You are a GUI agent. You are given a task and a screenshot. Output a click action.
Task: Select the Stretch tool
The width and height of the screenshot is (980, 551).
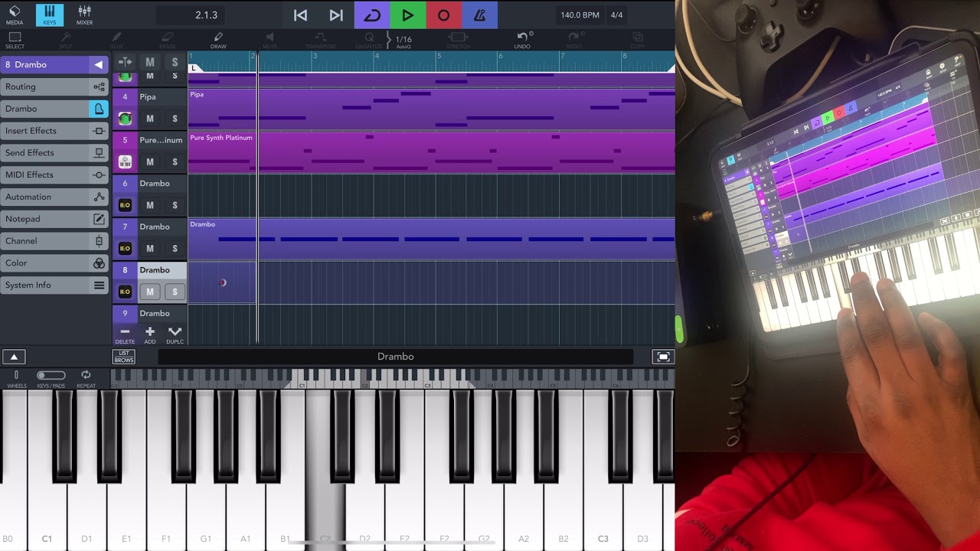(458, 41)
